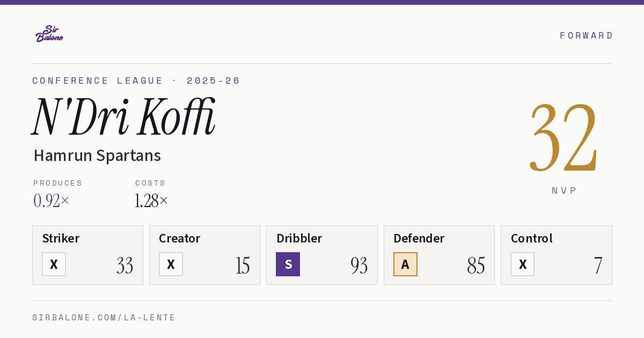Select the 0.92× produces value

coord(52,201)
